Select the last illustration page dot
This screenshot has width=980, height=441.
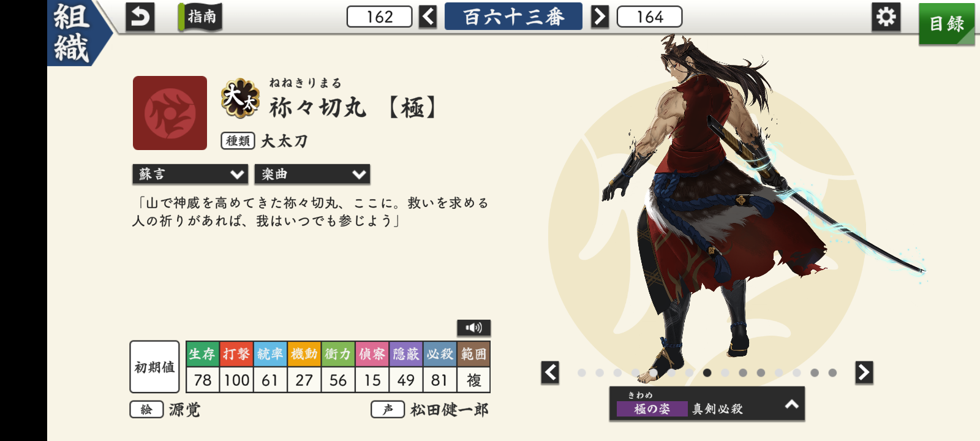[832, 372]
